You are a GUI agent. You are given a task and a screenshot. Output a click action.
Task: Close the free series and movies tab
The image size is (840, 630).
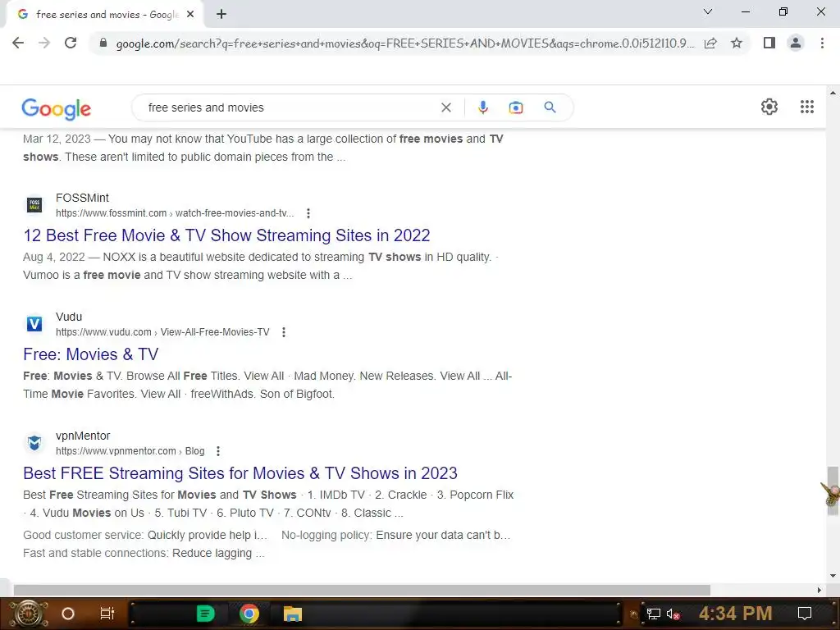[190, 15]
